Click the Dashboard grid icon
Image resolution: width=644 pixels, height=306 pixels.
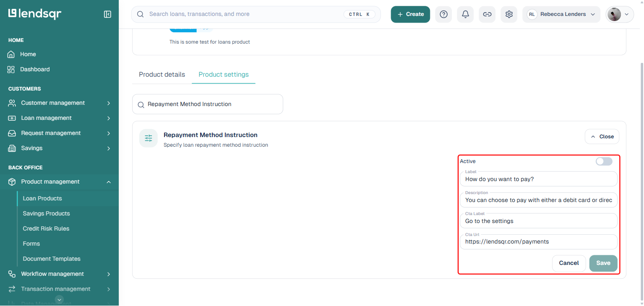click(x=11, y=70)
